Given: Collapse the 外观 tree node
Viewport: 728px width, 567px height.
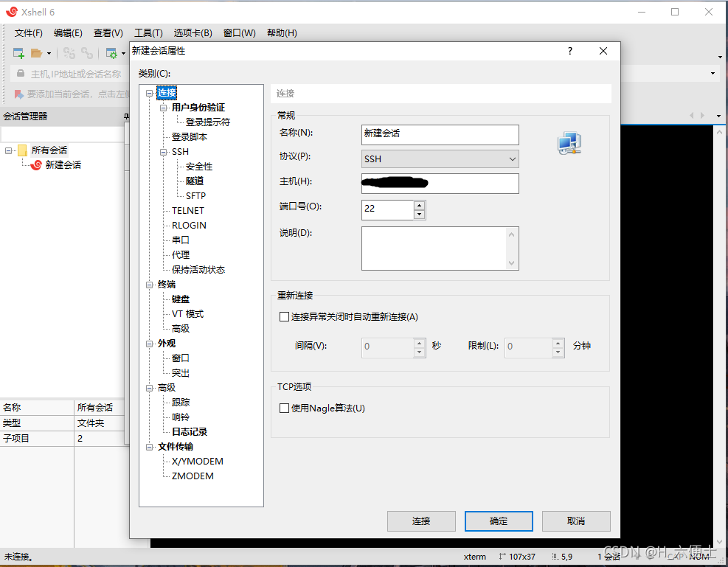Looking at the screenshot, I should [x=150, y=344].
